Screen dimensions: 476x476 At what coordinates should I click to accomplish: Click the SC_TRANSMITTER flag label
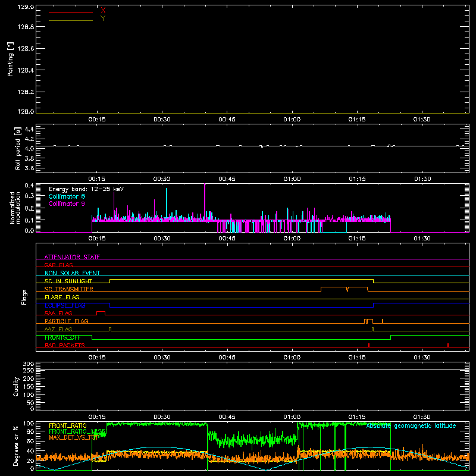69,289
